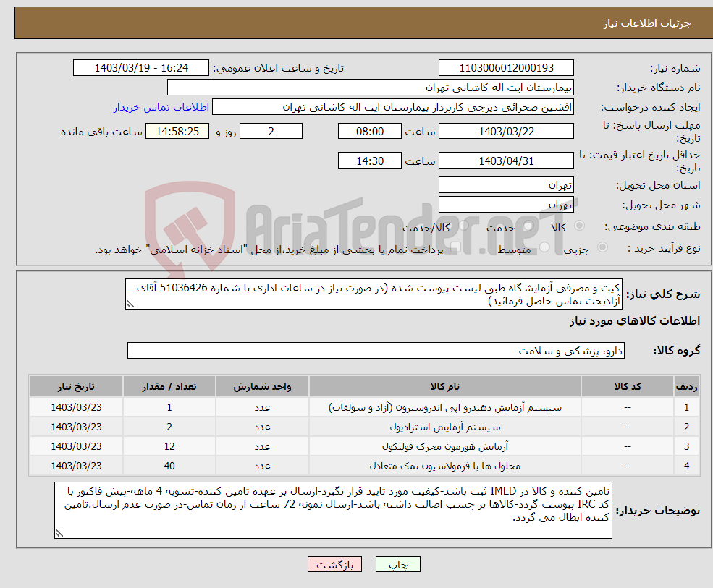The width and height of the screenshot is (713, 588).
Task: Click the announcement date field 1403/03/19 - 16:24
Action: coord(141,68)
